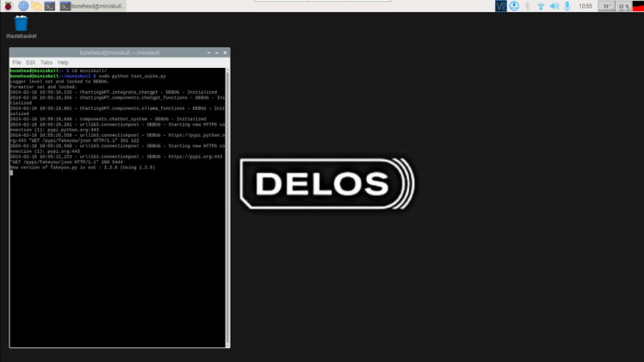Click the software updates download icon
The image size is (644, 362).
pyautogui.click(x=514, y=6)
